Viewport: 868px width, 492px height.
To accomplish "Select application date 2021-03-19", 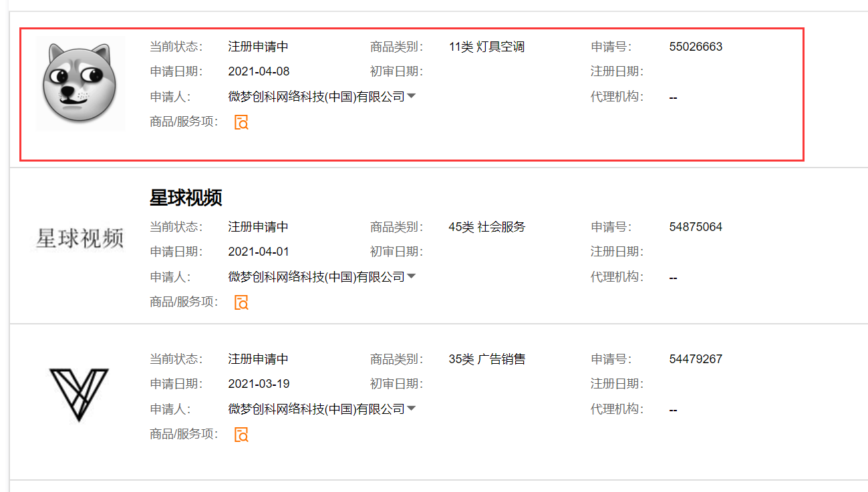I will (259, 384).
